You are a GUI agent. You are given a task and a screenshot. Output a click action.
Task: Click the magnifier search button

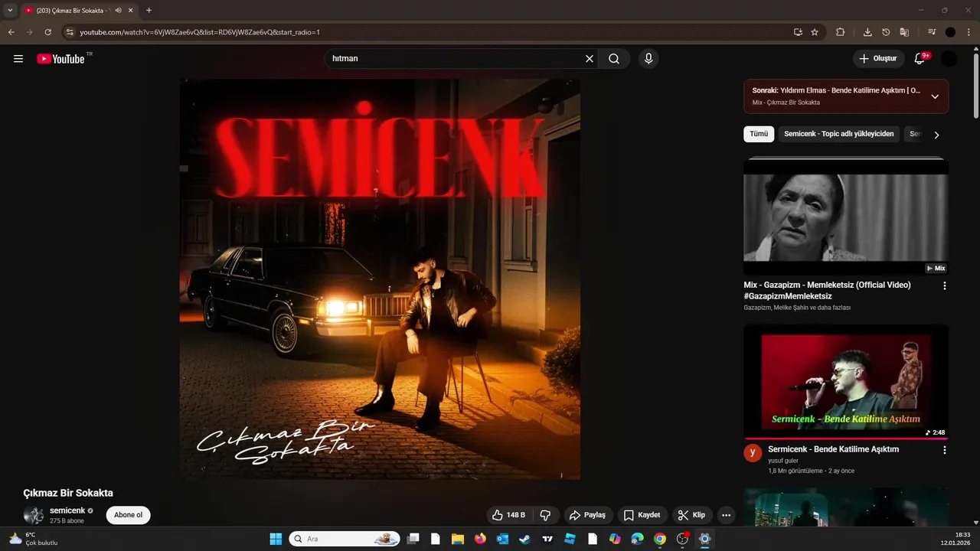[614, 59]
